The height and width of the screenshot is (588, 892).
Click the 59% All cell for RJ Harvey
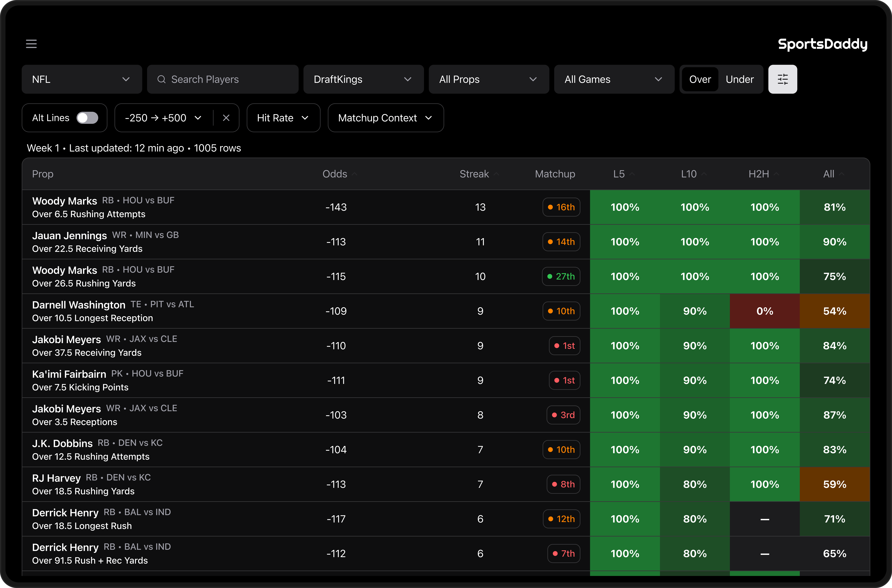[835, 484]
